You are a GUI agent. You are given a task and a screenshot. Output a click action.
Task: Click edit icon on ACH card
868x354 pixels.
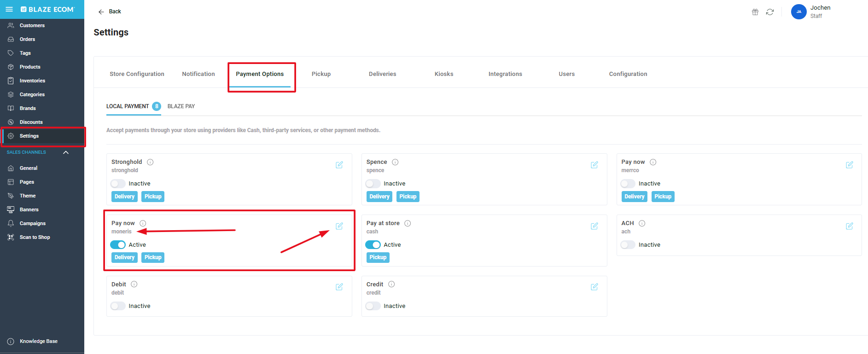point(849,226)
